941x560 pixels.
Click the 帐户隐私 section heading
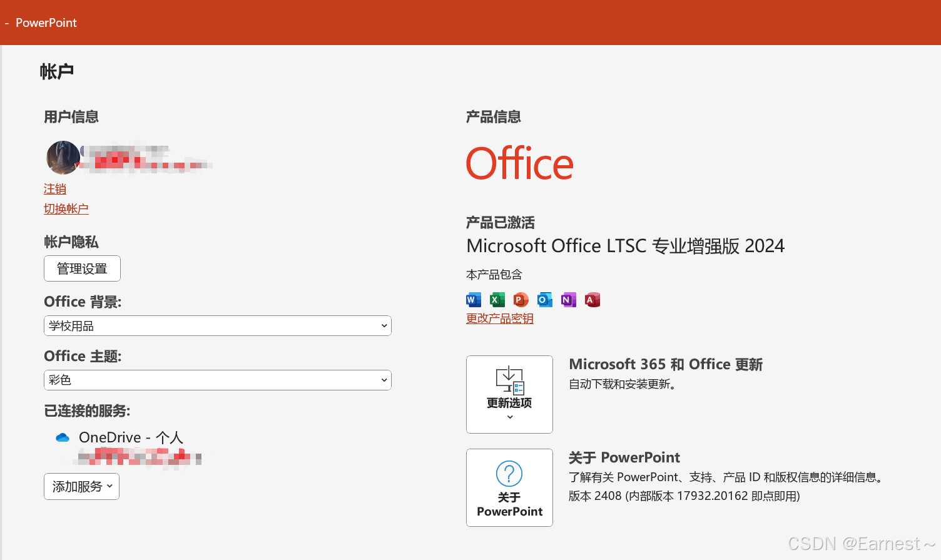(71, 242)
